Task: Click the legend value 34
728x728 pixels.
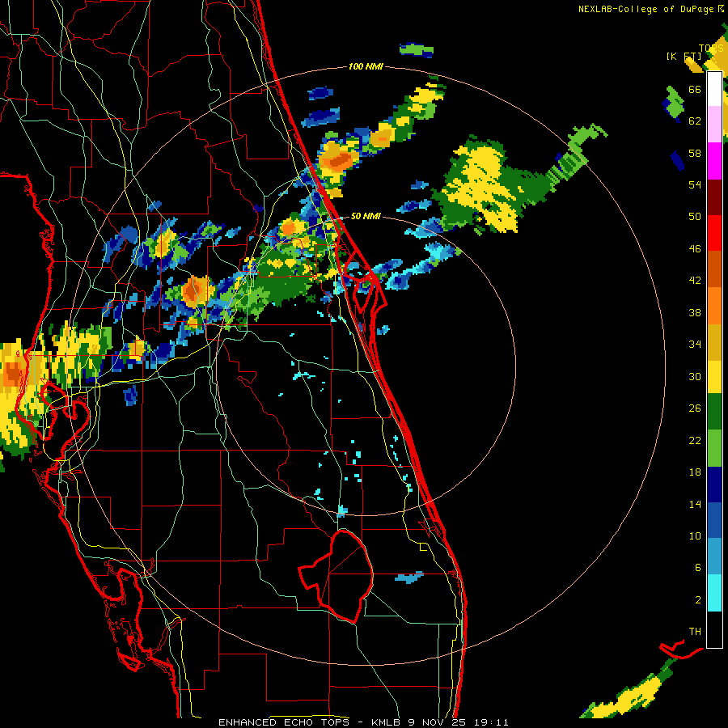Action: [x=695, y=344]
